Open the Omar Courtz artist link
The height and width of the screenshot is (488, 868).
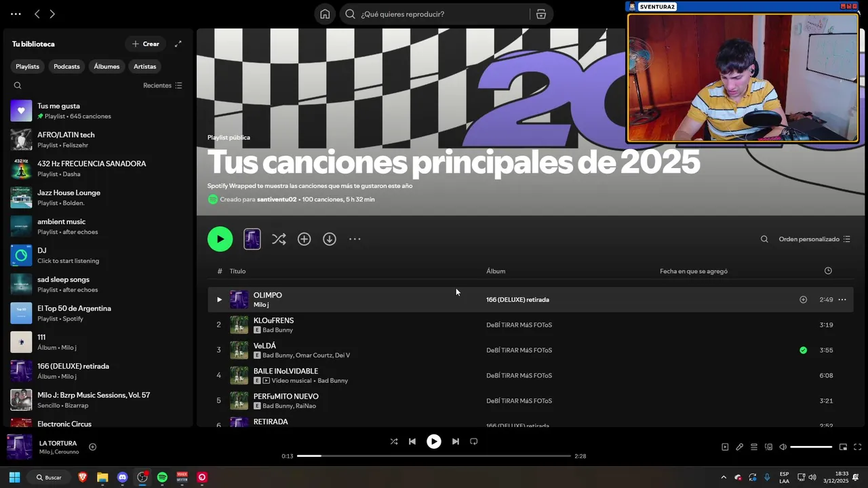coord(314,355)
